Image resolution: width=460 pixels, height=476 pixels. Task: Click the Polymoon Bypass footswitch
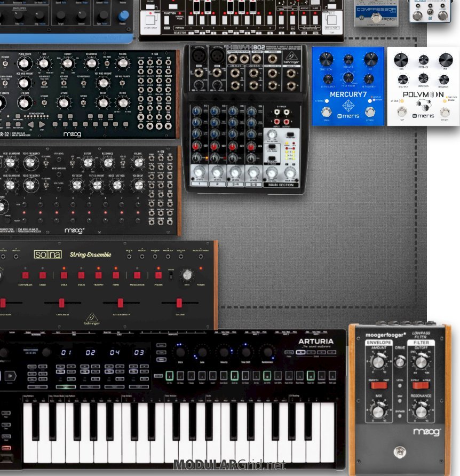(x=445, y=112)
